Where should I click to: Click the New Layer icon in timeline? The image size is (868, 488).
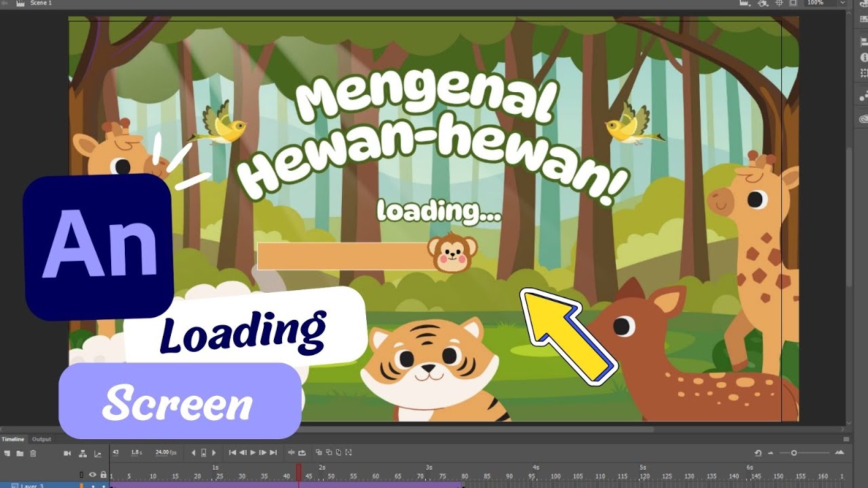[x=7, y=453]
